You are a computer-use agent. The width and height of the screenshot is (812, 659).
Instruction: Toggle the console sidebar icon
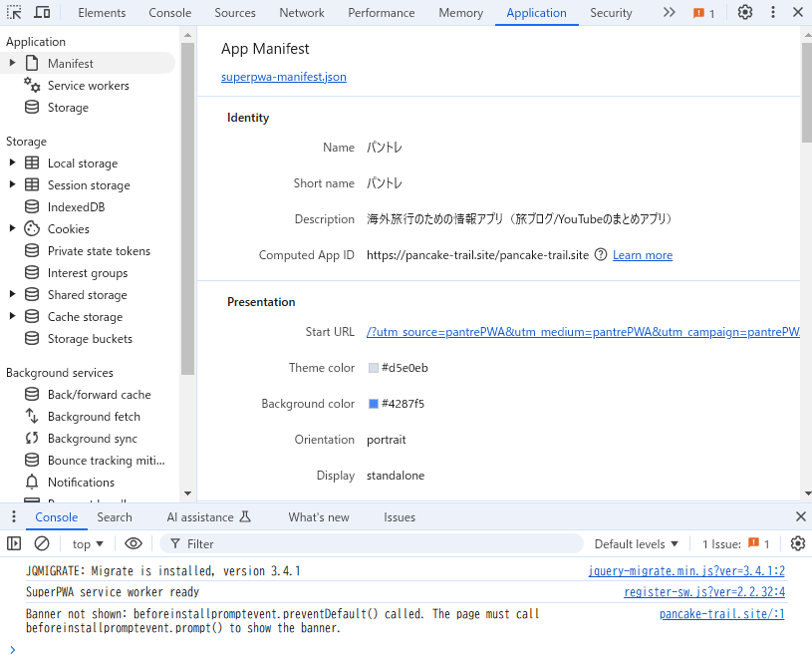tap(14, 543)
